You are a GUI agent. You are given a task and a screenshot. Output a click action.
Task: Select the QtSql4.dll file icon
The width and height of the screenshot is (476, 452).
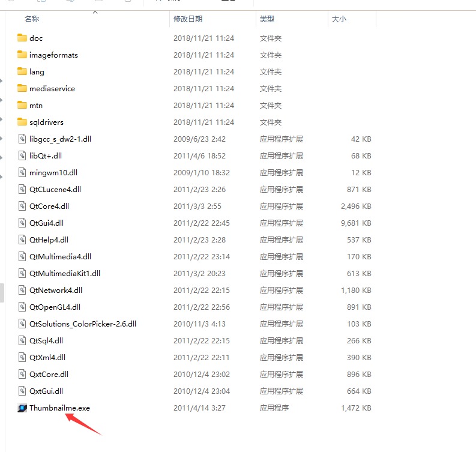(x=22, y=340)
